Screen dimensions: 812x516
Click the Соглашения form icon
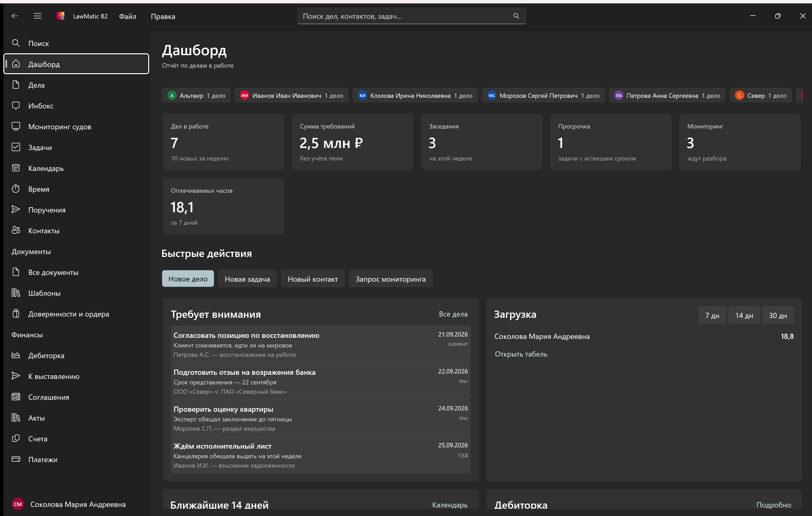(16, 397)
